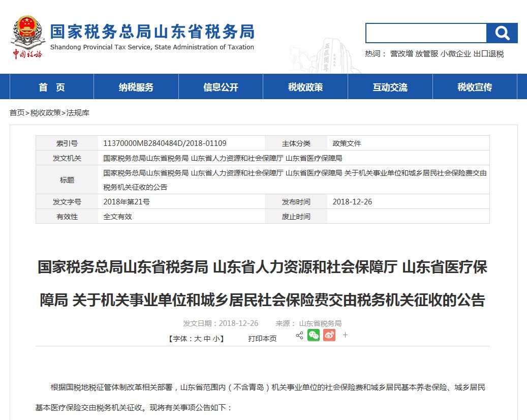
Task: Open the 纳税服务 navigation tab
Action: (x=136, y=87)
